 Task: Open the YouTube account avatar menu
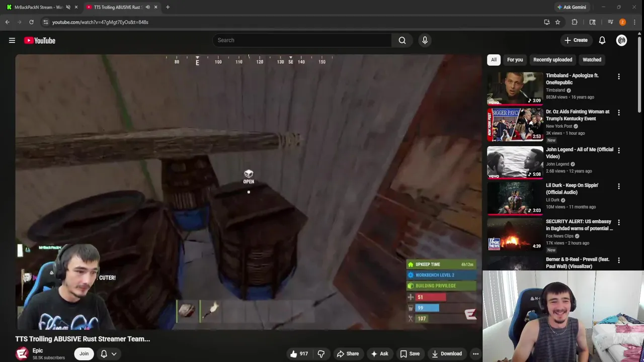click(x=621, y=40)
